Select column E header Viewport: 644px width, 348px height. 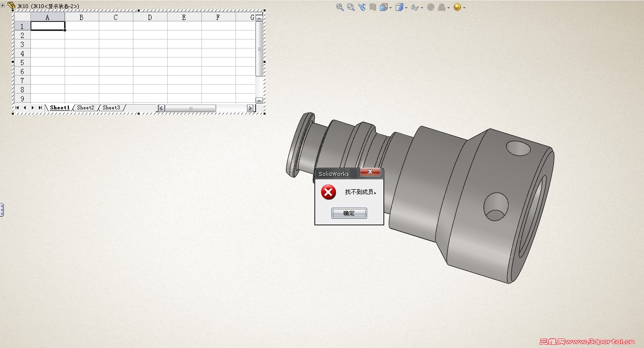[185, 17]
